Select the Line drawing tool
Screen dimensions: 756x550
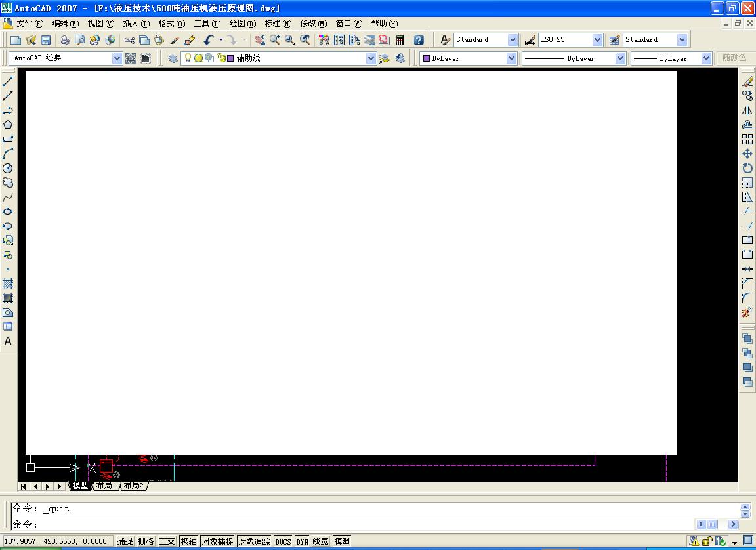pos(8,81)
